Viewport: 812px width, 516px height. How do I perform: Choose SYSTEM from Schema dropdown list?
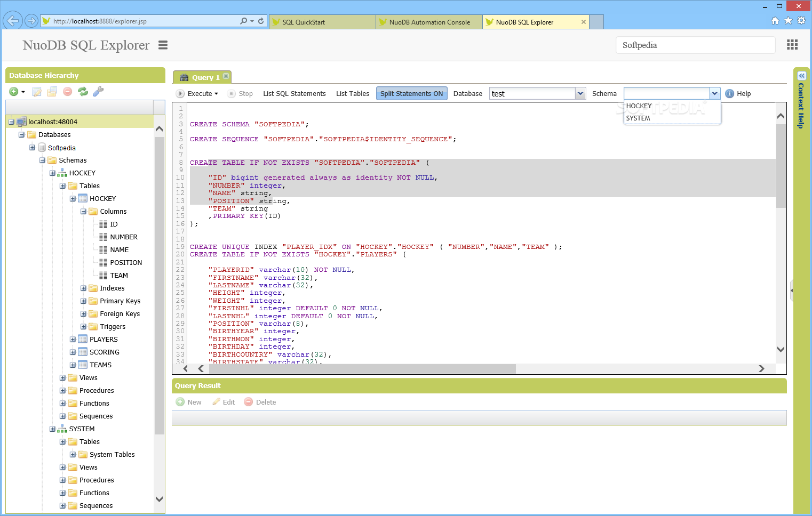point(672,118)
